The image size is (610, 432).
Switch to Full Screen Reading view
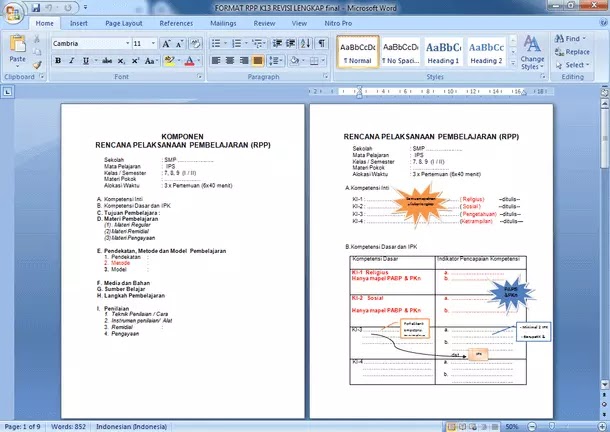point(462,427)
